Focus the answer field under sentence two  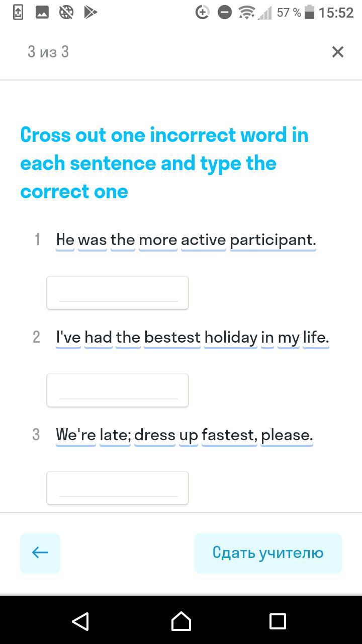[118, 390]
